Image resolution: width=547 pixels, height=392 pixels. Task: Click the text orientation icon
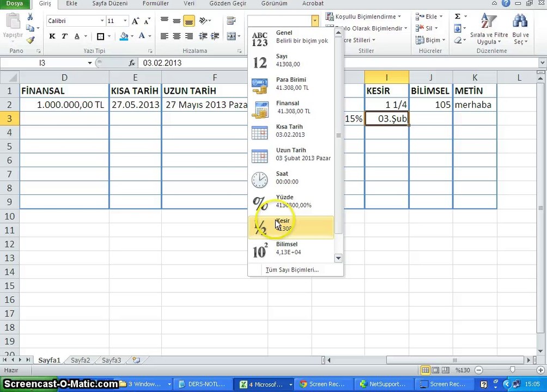pyautogui.click(x=203, y=21)
